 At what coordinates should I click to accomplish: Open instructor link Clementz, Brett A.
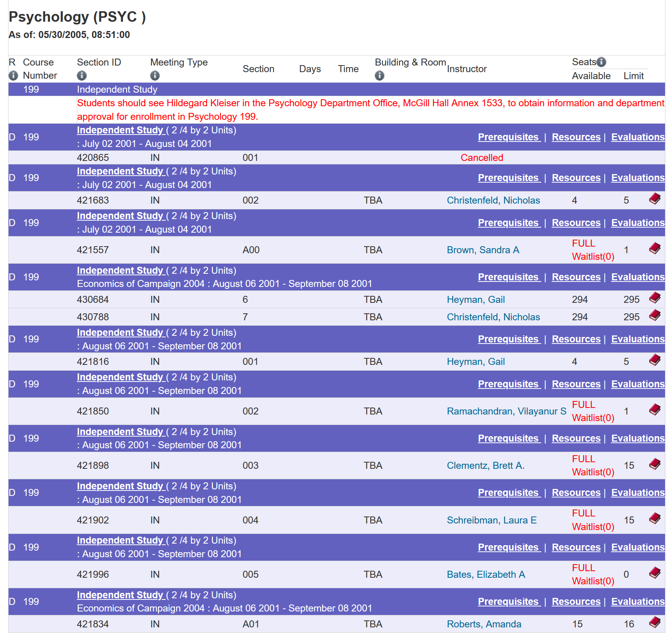pyautogui.click(x=486, y=466)
